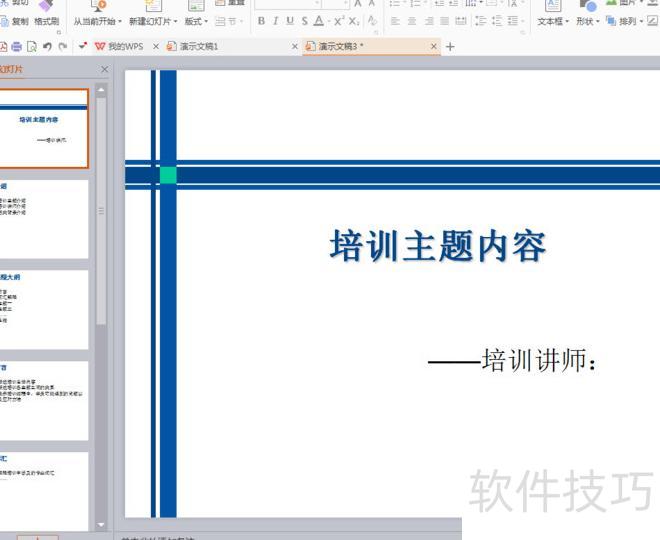
Task: Click the quick access toolbar customize arrow
Action: pyautogui.click(x=82, y=45)
